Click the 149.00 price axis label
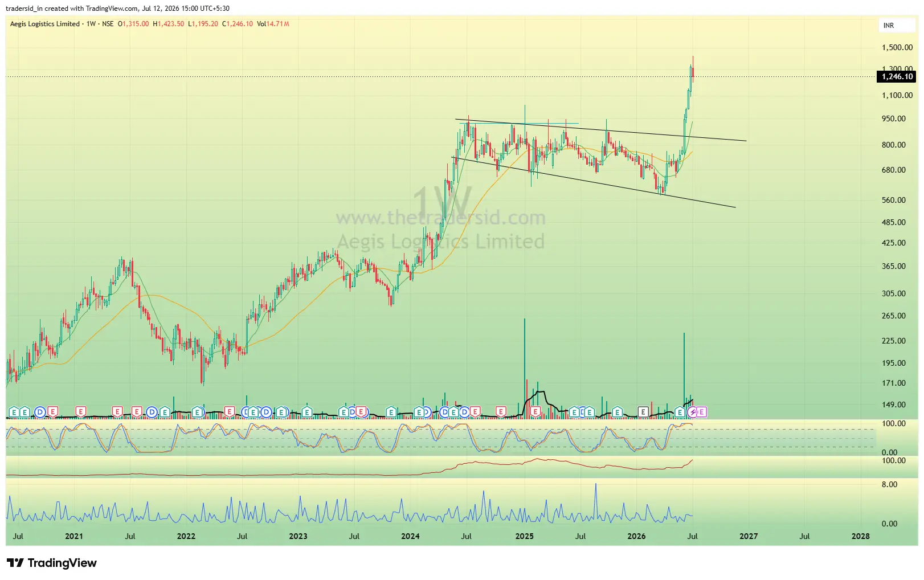The image size is (924, 580). 894,405
